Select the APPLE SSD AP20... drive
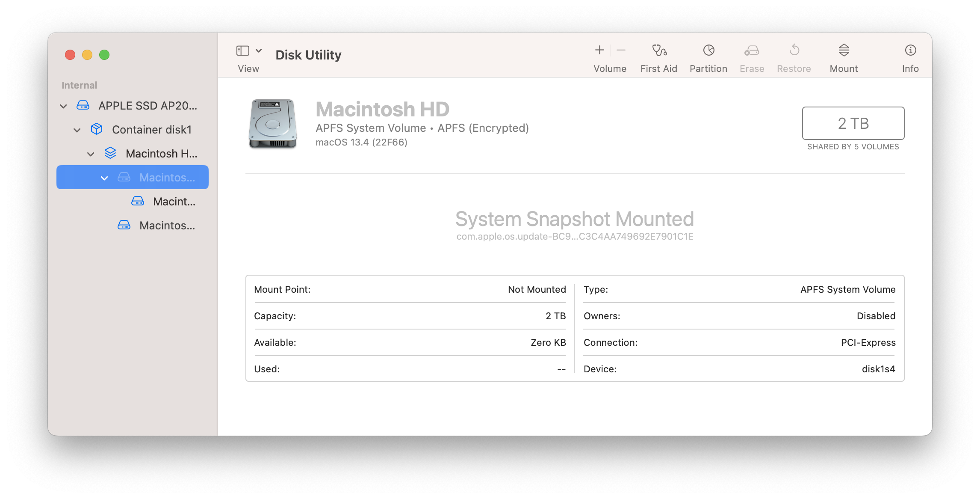Image resolution: width=980 pixels, height=499 pixels. [148, 106]
